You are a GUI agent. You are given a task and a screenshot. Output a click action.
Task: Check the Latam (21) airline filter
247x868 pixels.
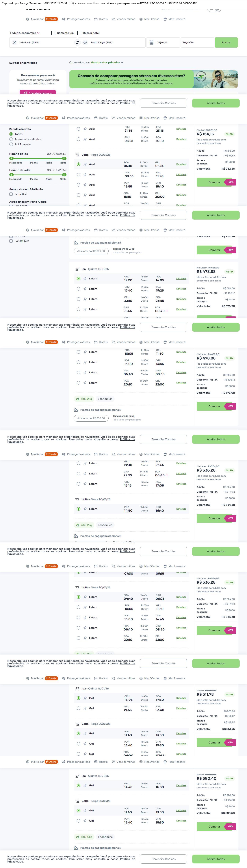pyautogui.click(x=11, y=241)
